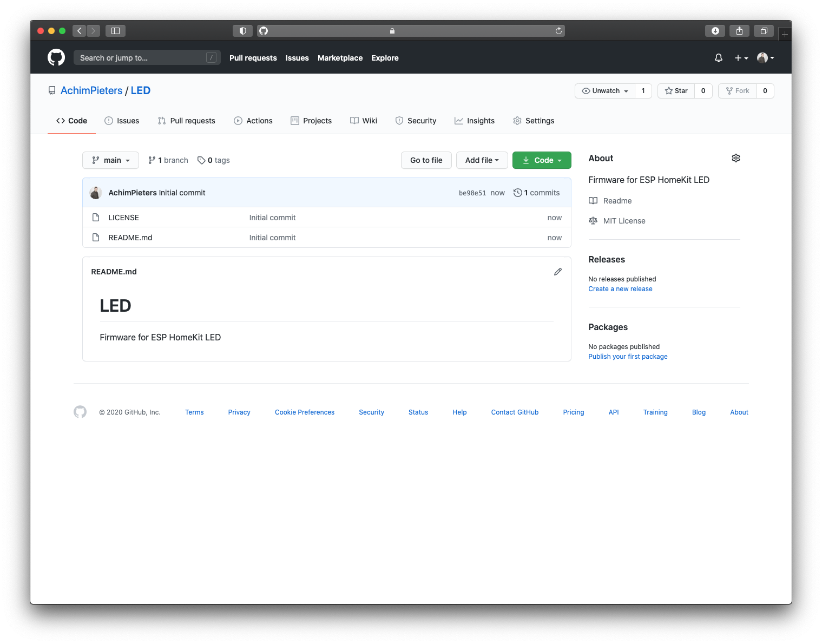Open footer Contact GitHub link

click(x=515, y=412)
